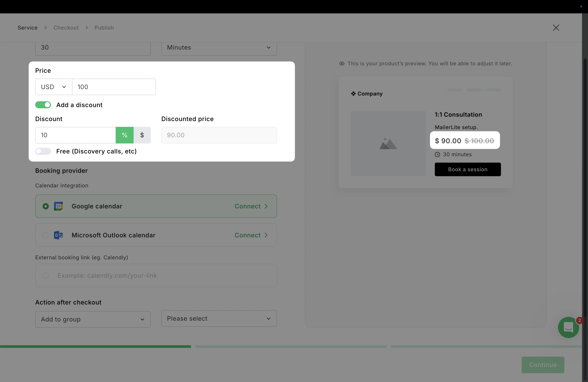Click the Microsoft Outlook calendar icon
The image size is (588, 382).
point(58,235)
